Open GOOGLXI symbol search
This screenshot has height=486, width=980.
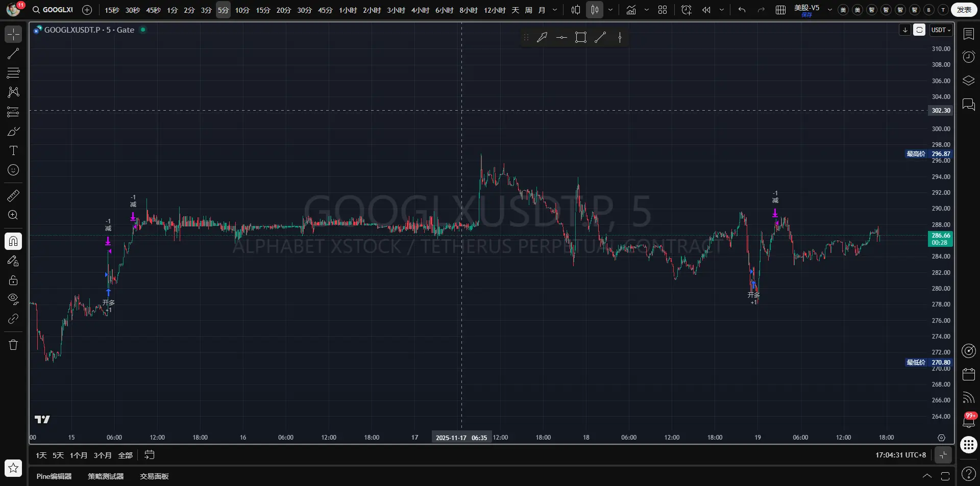pyautogui.click(x=53, y=10)
